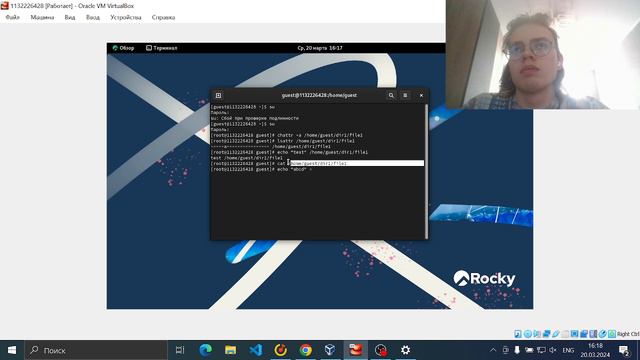Select the running VM taskbar icon
The height and width of the screenshot is (360, 640).
click(x=356, y=350)
